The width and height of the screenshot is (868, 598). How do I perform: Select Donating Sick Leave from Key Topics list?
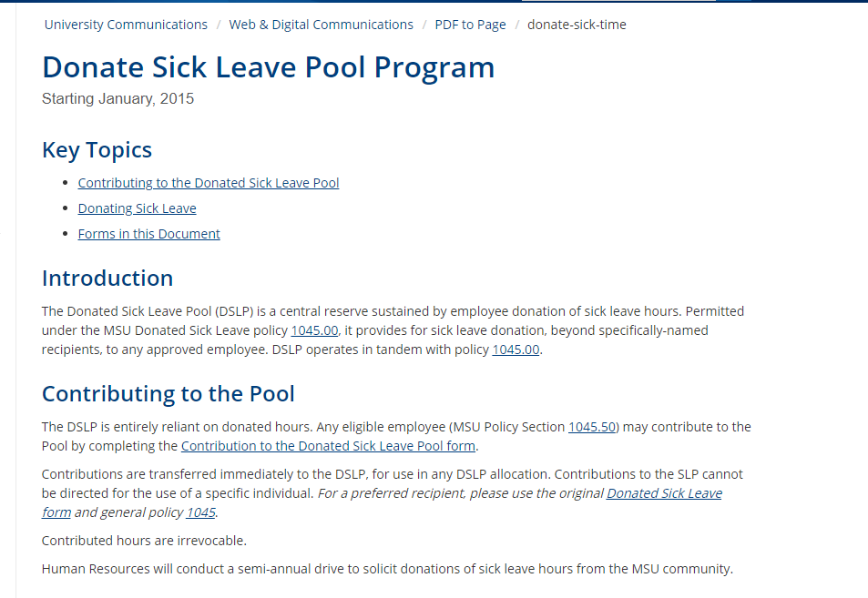[137, 208]
